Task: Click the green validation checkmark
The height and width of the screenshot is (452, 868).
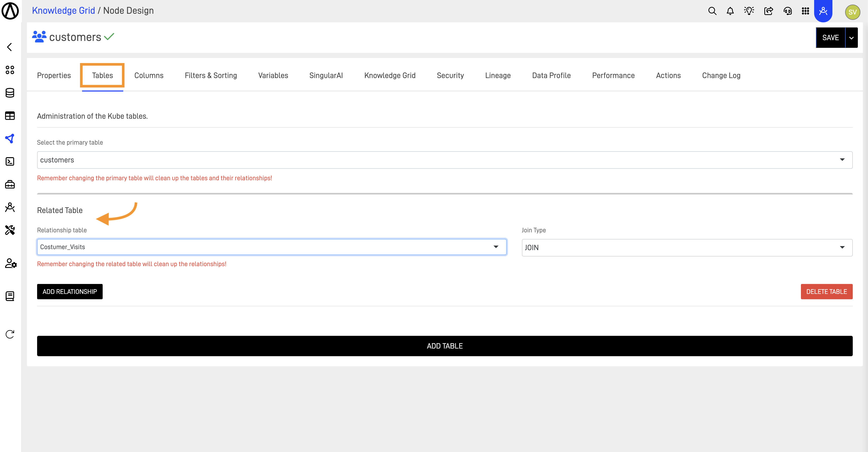Action: (x=109, y=36)
